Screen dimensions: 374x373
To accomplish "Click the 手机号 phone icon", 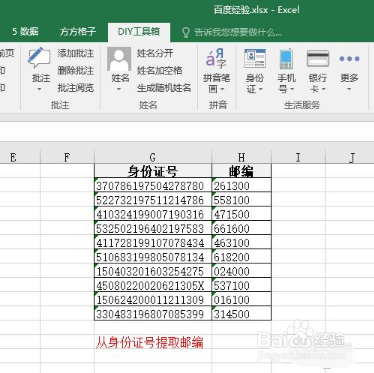I will tap(286, 59).
